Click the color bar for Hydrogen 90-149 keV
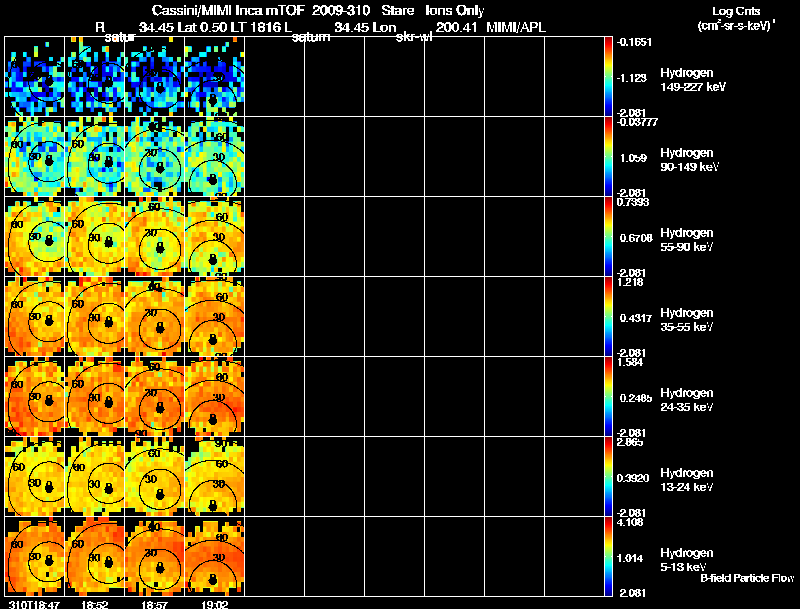Screen dimensions: 800x609 coord(608,157)
